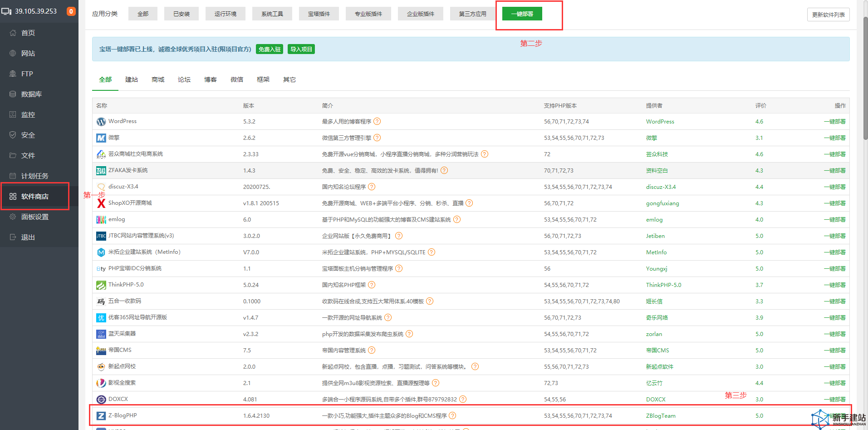Open the ZBlogTeam provider link

661,415
